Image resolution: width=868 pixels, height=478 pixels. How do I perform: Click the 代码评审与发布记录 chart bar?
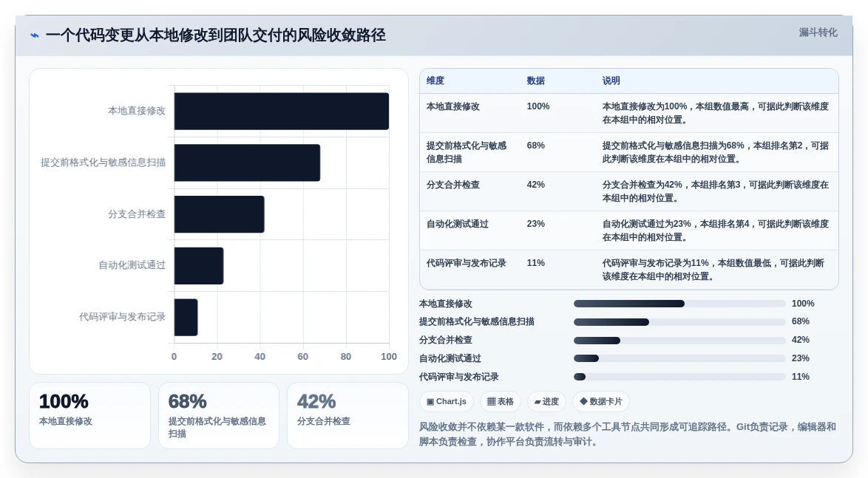(x=186, y=317)
